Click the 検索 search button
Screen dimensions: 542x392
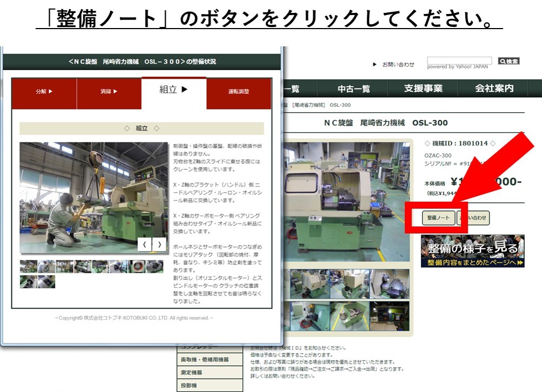pos(509,61)
